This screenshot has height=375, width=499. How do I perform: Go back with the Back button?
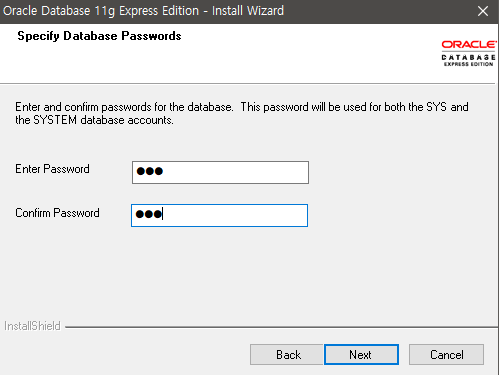pyautogui.click(x=287, y=354)
